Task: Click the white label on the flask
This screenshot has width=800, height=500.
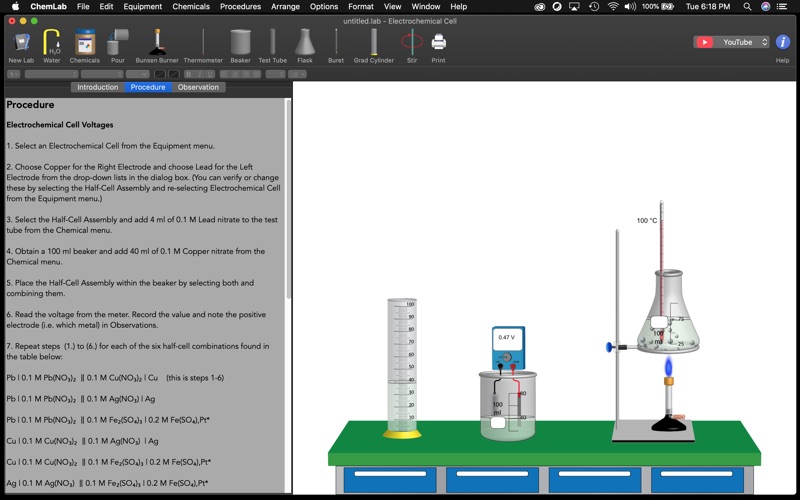Action: [659, 322]
